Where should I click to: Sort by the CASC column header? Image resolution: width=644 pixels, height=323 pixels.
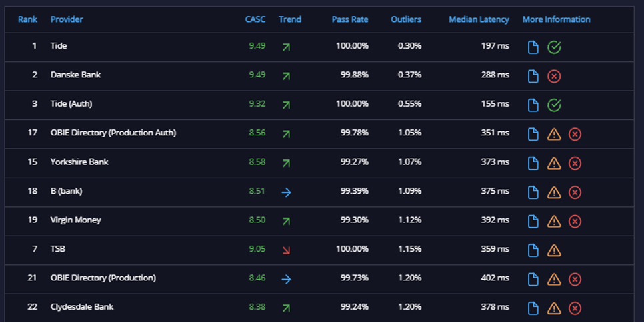point(255,19)
